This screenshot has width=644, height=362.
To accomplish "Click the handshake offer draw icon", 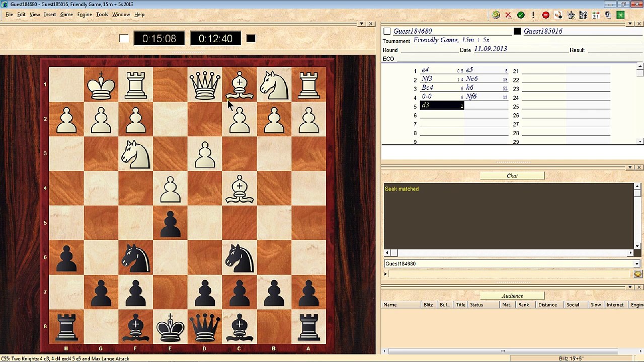I will [558, 15].
